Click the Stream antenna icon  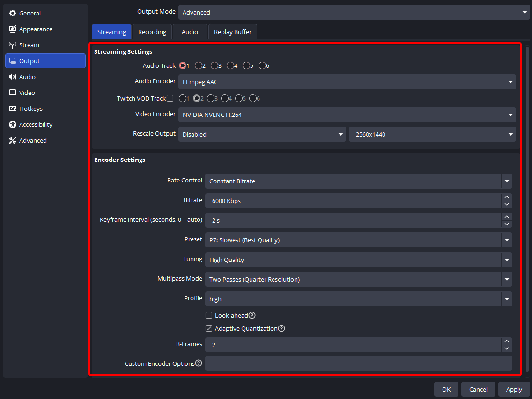[x=13, y=45]
